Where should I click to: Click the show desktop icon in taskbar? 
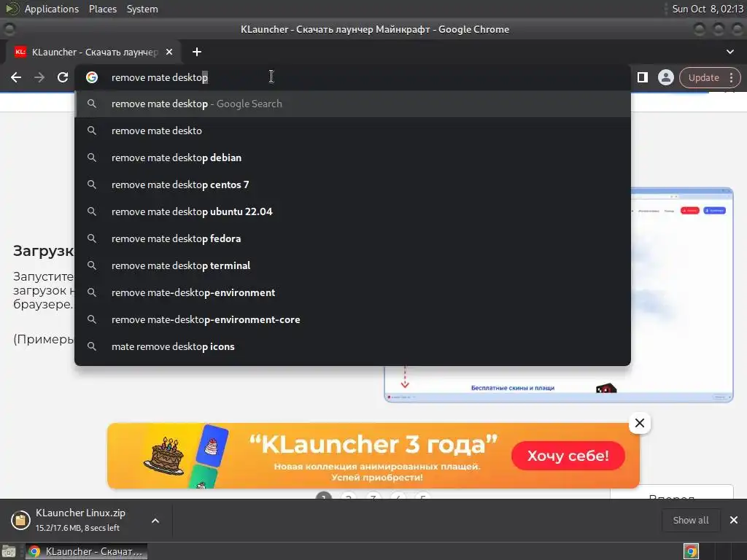(x=9, y=551)
